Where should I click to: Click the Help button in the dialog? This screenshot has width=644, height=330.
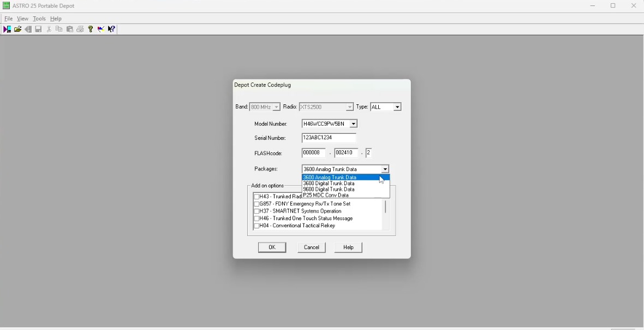348,247
